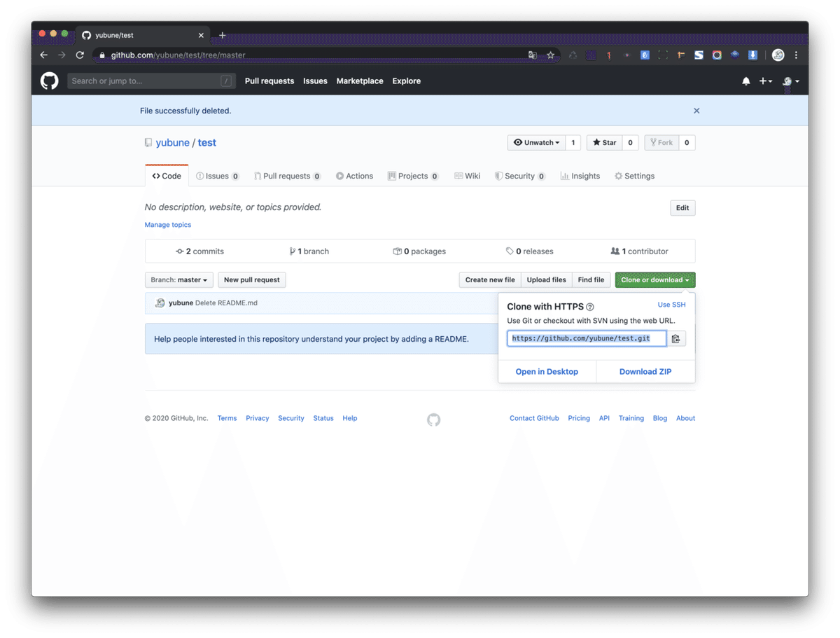Click Pull requests in the top navigation
The image size is (840, 638).
(269, 81)
